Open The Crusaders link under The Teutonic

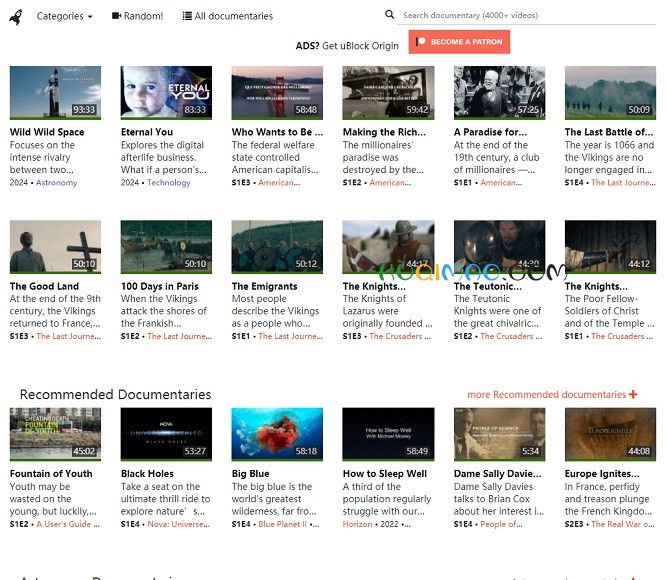[x=511, y=336]
